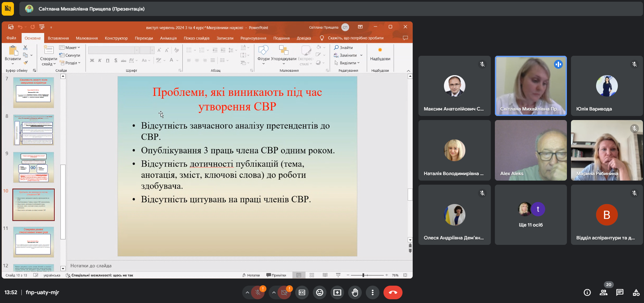644x303 pixels.
Task: Raise hand in the meeting
Action: 355,292
